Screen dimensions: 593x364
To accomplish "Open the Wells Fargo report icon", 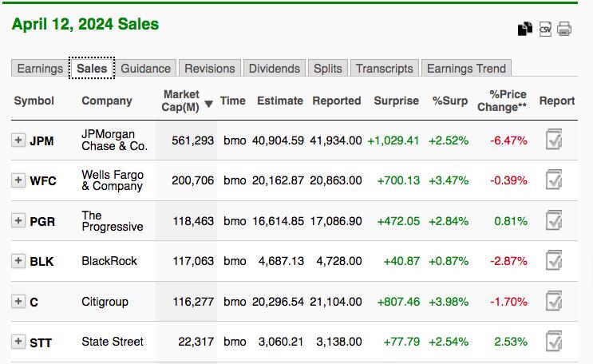I will (x=554, y=180).
